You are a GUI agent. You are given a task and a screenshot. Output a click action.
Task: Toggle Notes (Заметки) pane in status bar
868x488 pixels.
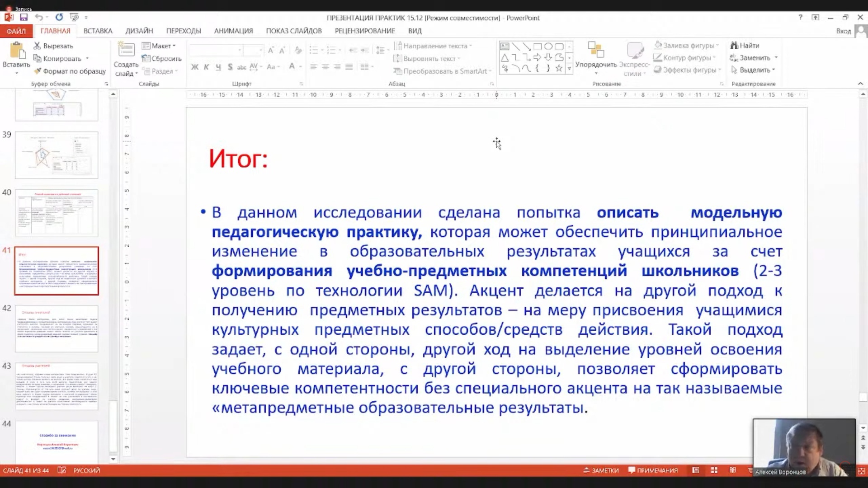click(x=601, y=470)
